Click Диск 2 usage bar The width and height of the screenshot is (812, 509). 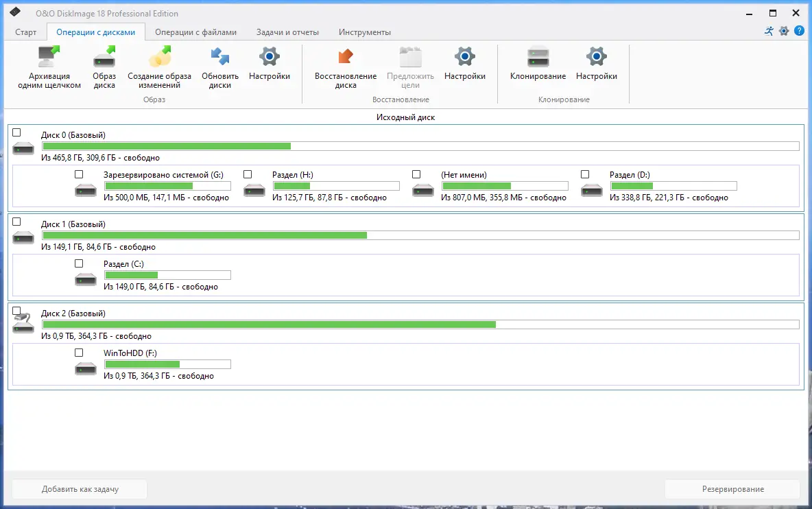click(x=420, y=324)
